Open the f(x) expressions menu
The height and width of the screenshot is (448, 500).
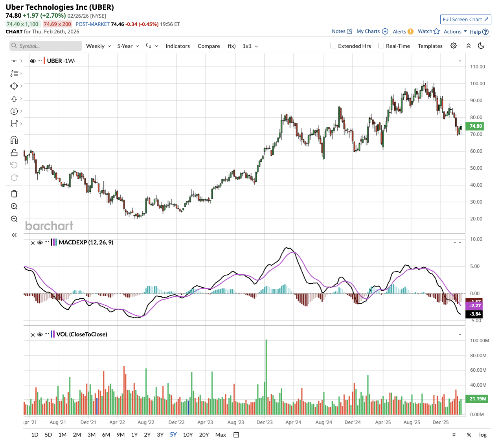[x=232, y=46]
